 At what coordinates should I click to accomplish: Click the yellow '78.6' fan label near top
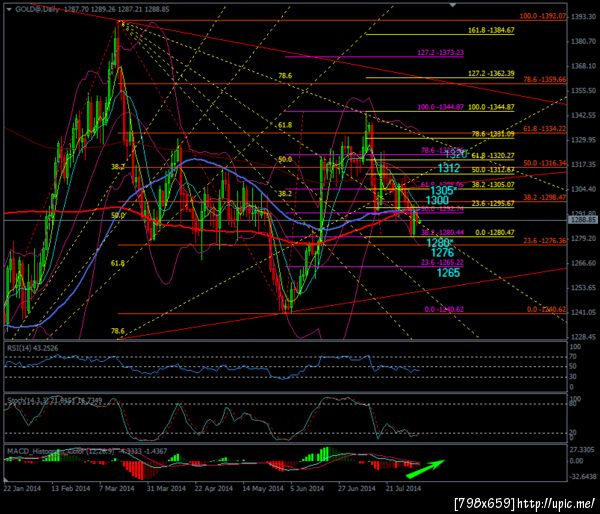pos(285,75)
